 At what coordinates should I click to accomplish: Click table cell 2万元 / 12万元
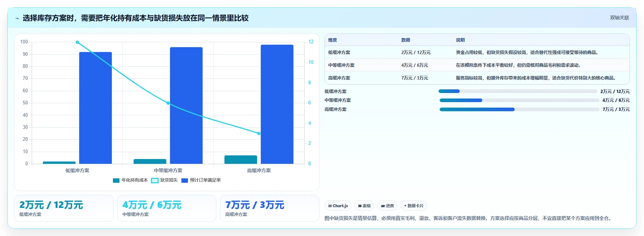click(416, 53)
